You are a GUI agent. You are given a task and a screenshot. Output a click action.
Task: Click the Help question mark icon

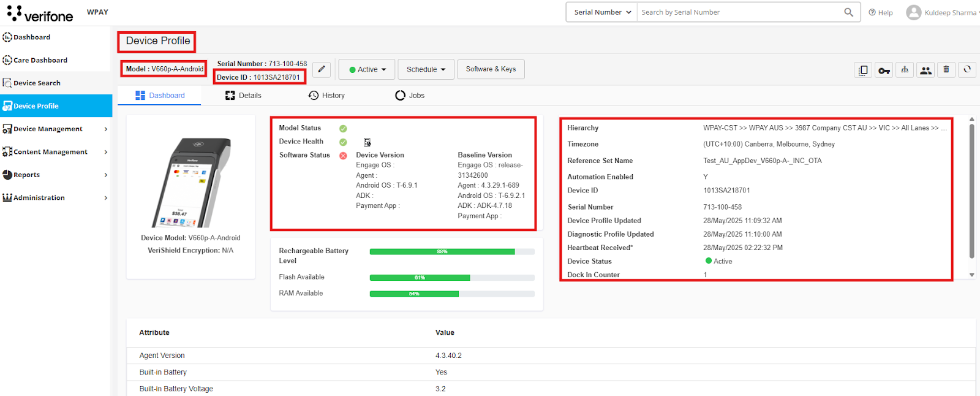point(872,12)
